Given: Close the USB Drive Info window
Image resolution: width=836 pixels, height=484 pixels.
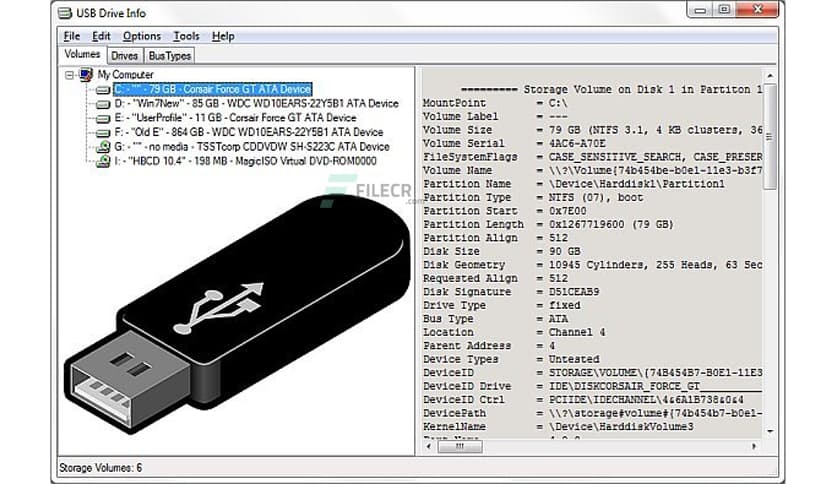Looking at the screenshot, I should 757,10.
